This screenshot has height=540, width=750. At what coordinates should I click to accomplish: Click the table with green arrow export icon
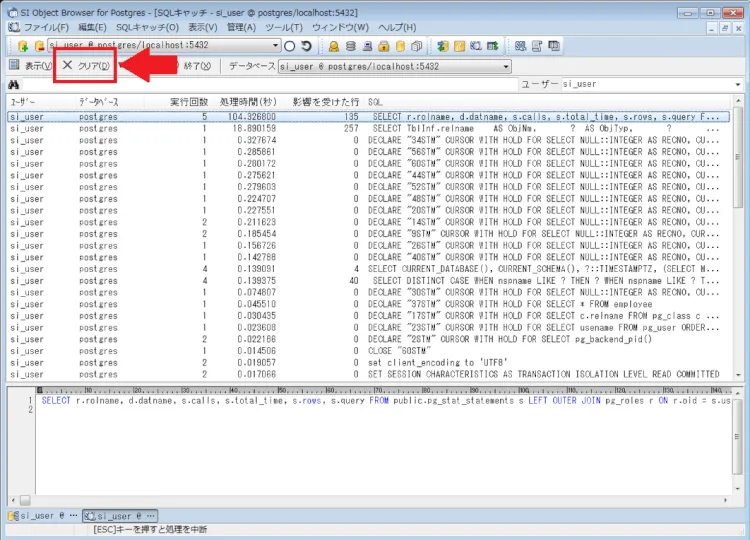(x=492, y=46)
